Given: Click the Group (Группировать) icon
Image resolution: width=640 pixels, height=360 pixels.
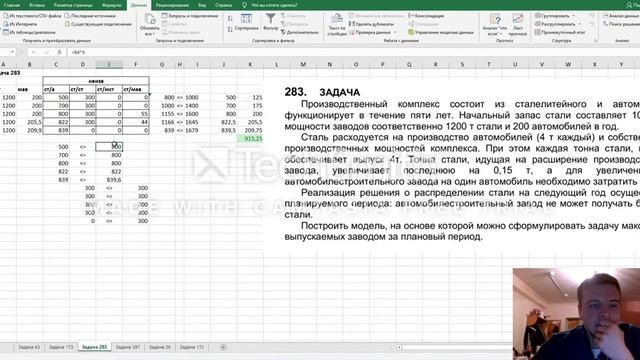Looking at the screenshot, I should (538, 16).
